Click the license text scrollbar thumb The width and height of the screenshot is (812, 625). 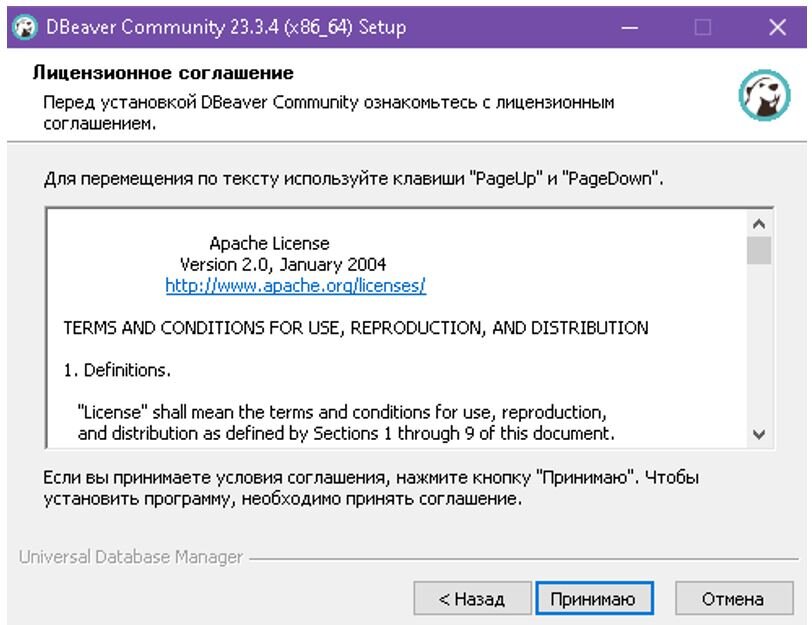(x=759, y=251)
